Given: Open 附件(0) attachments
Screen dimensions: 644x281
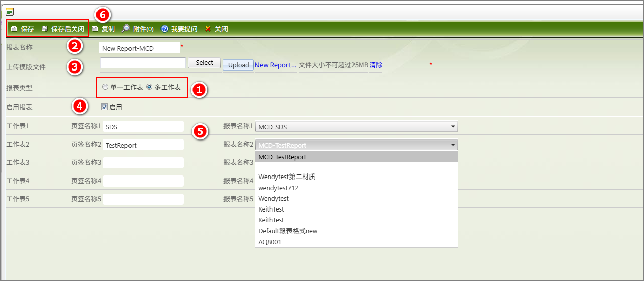Looking at the screenshot, I should click(143, 29).
